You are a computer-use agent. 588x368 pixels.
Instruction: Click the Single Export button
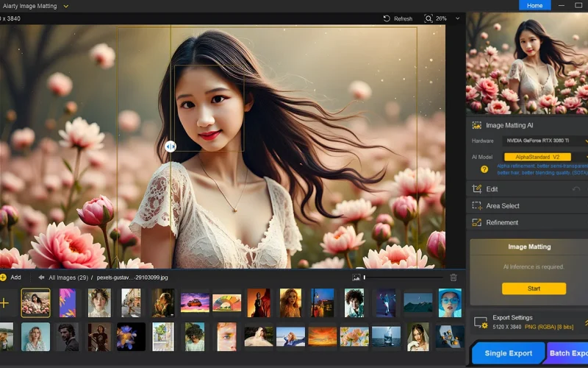point(509,353)
